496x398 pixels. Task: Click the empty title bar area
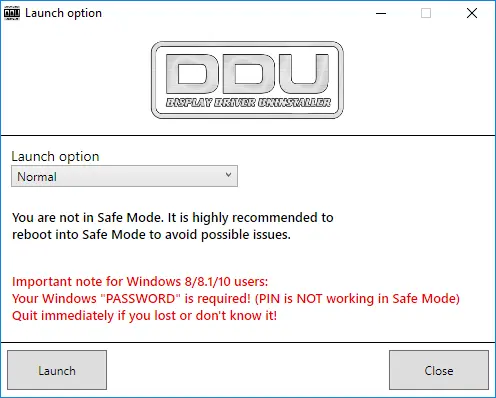coord(233,13)
